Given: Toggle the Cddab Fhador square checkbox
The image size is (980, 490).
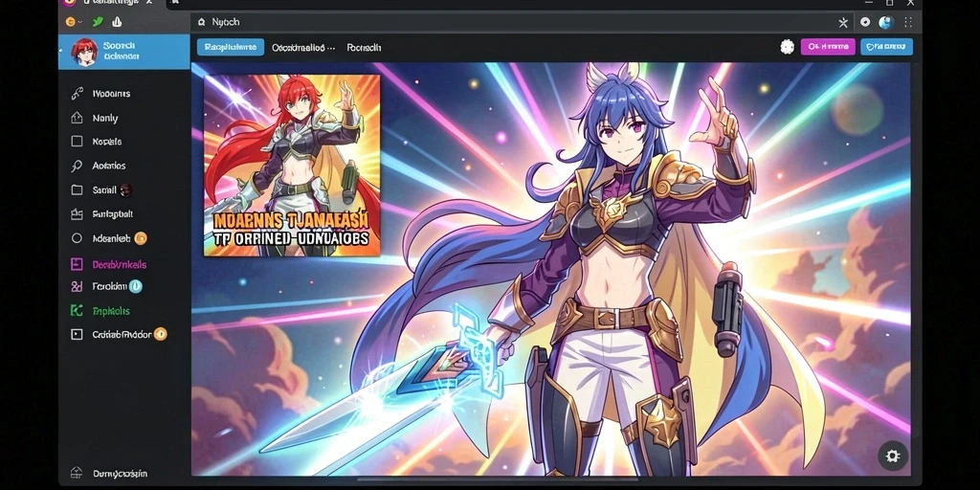Looking at the screenshot, I should (x=77, y=334).
